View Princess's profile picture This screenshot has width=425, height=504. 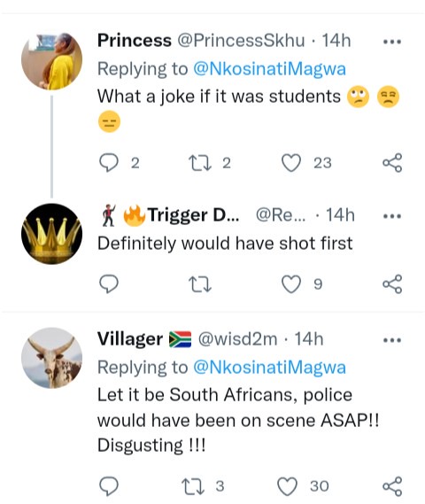click(x=51, y=61)
